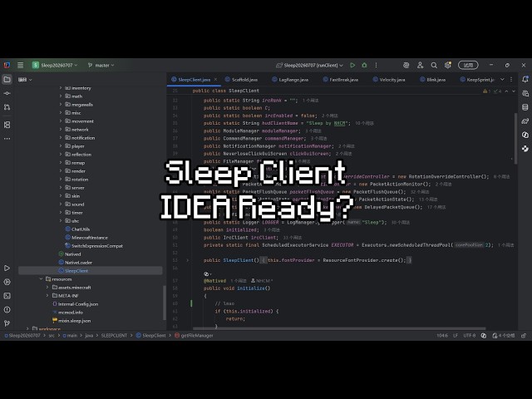Image resolution: width=532 pixels, height=399 pixels.
Task: Run the runClient configuration
Action: [x=352, y=65]
